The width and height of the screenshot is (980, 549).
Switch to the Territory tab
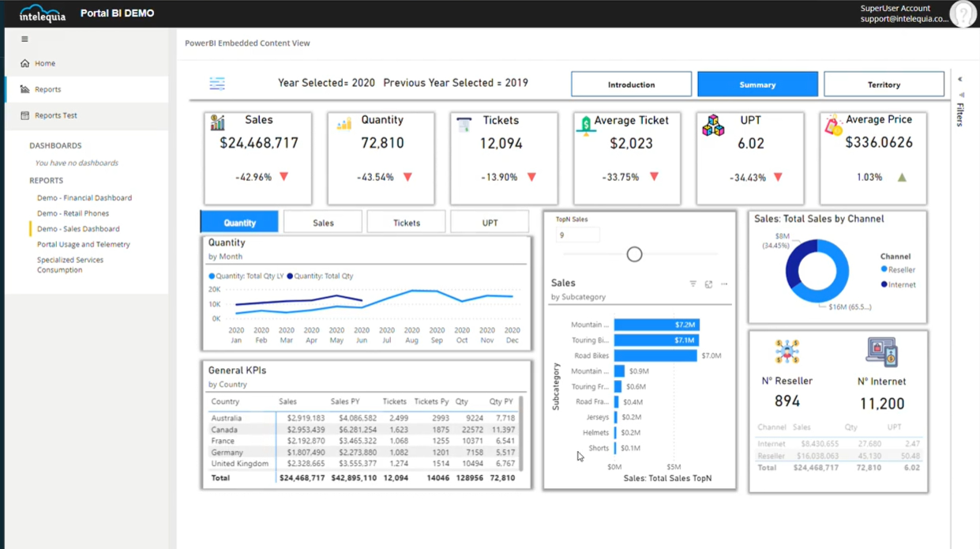point(884,85)
